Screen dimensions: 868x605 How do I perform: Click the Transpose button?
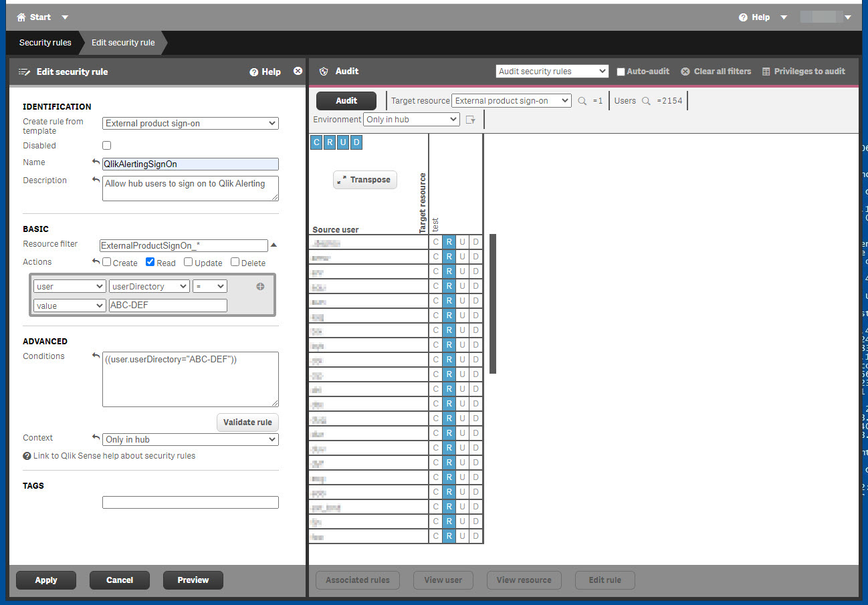365,180
